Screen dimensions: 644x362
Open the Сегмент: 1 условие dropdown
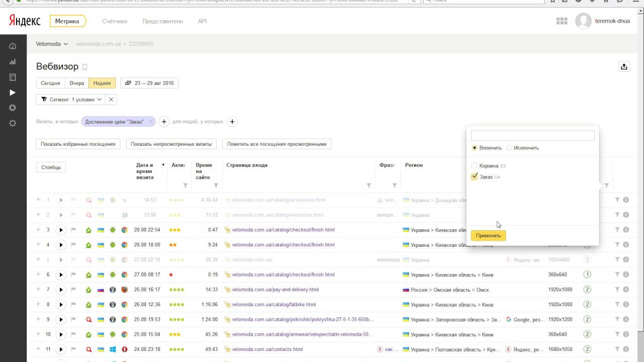tap(71, 100)
